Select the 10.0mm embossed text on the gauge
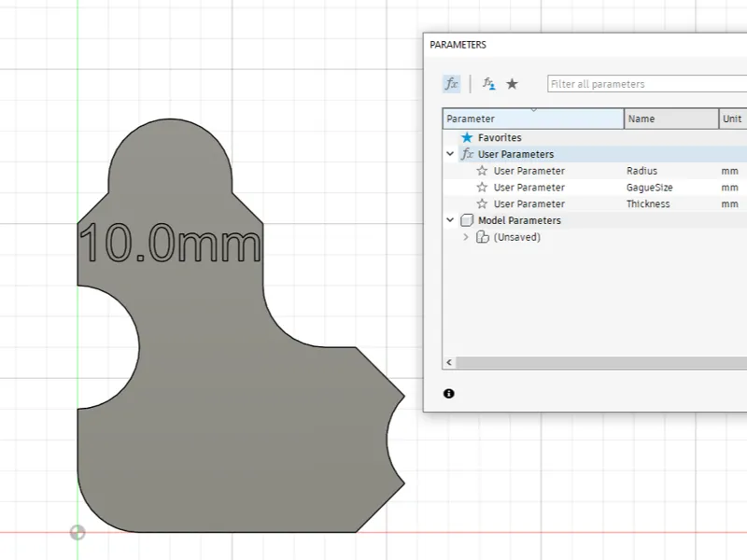747x560 pixels. (170, 243)
